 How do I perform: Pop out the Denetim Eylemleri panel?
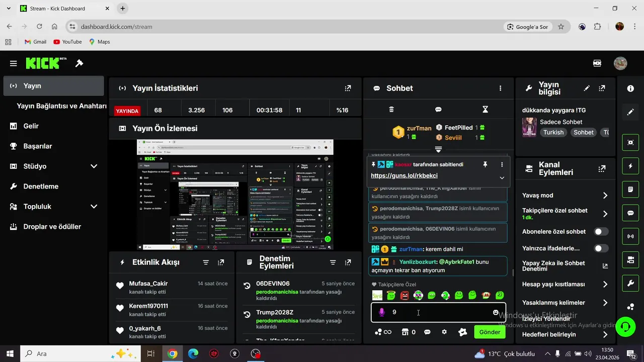pyautogui.click(x=348, y=262)
